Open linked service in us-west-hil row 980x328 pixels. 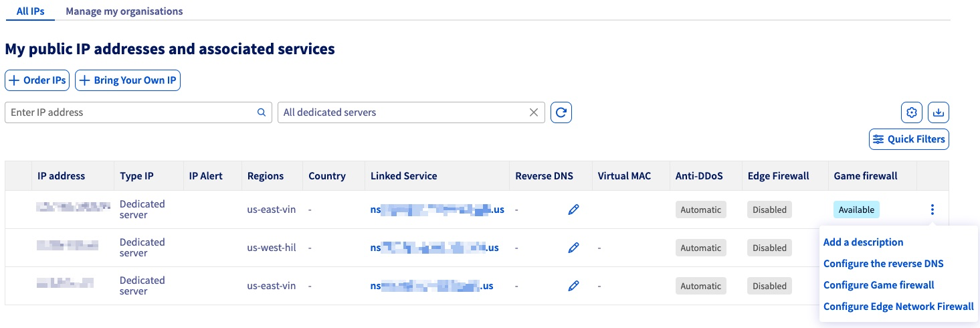(x=435, y=248)
